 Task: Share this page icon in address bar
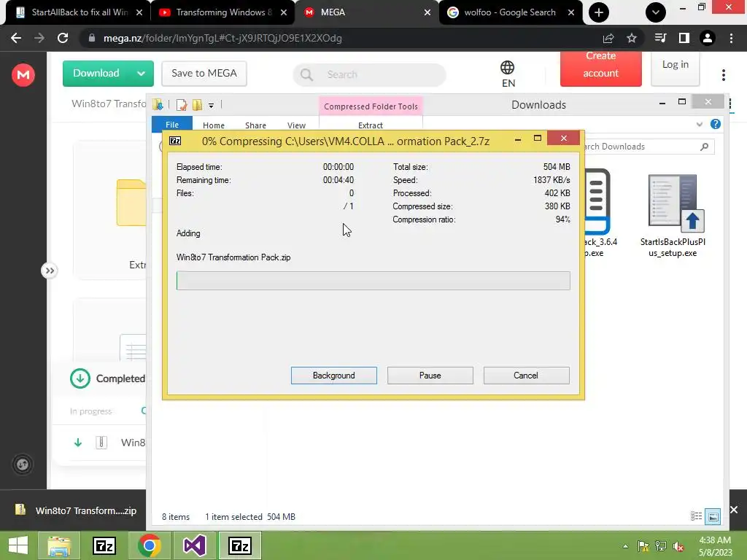[608, 38]
